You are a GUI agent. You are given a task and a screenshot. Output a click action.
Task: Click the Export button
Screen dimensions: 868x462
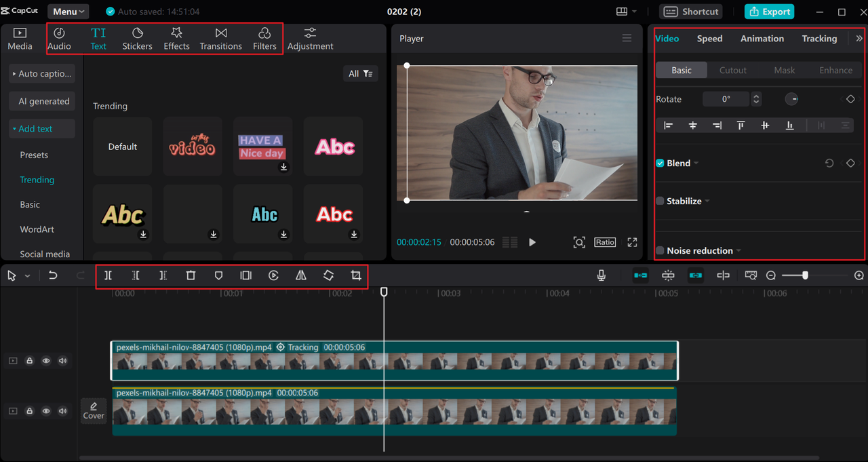click(769, 12)
